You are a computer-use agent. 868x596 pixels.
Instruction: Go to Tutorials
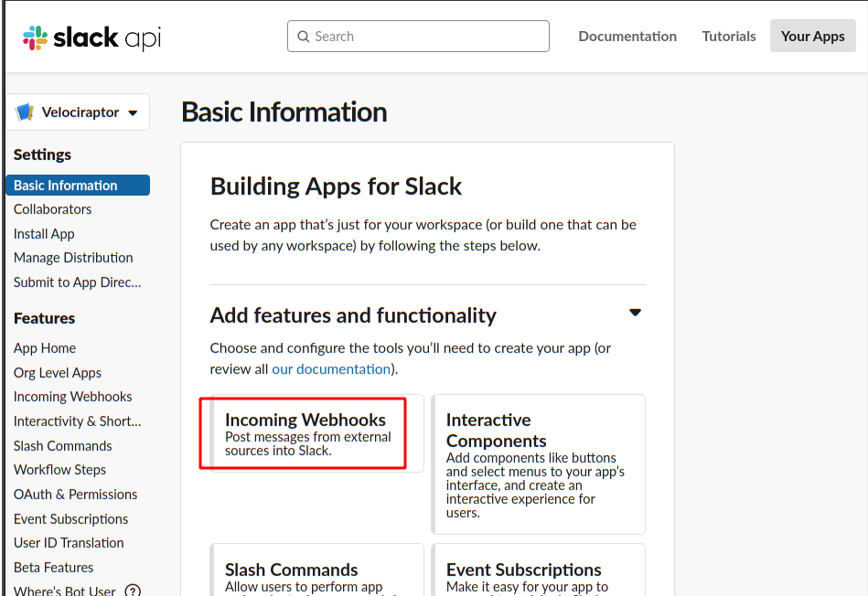(729, 37)
